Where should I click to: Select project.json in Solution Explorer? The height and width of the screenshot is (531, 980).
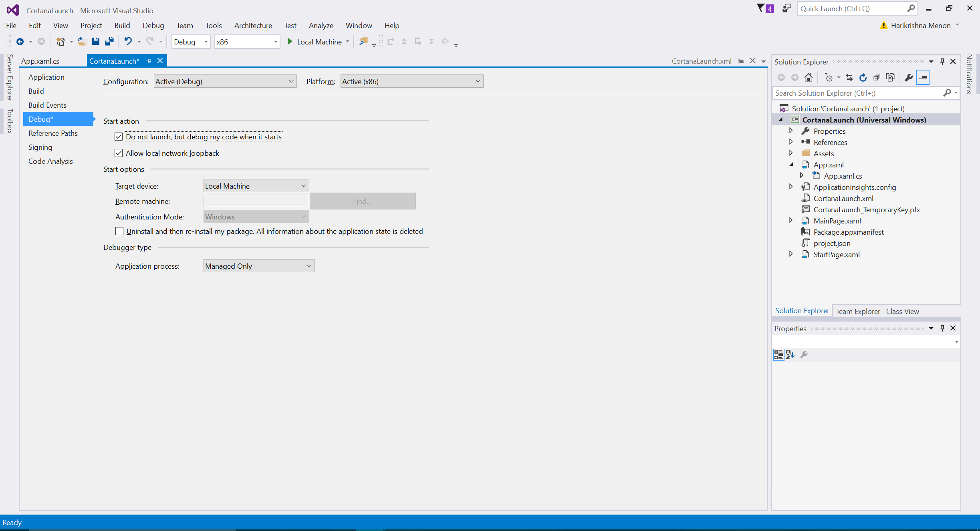(x=831, y=243)
